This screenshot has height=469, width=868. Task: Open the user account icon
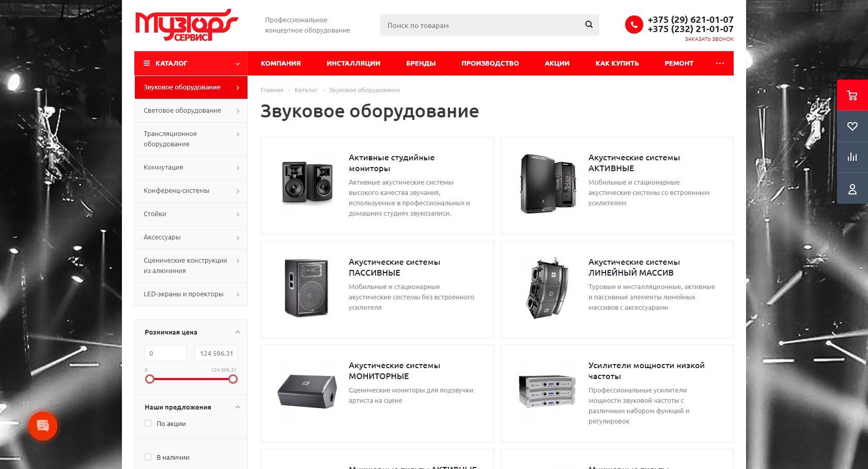coord(852,189)
